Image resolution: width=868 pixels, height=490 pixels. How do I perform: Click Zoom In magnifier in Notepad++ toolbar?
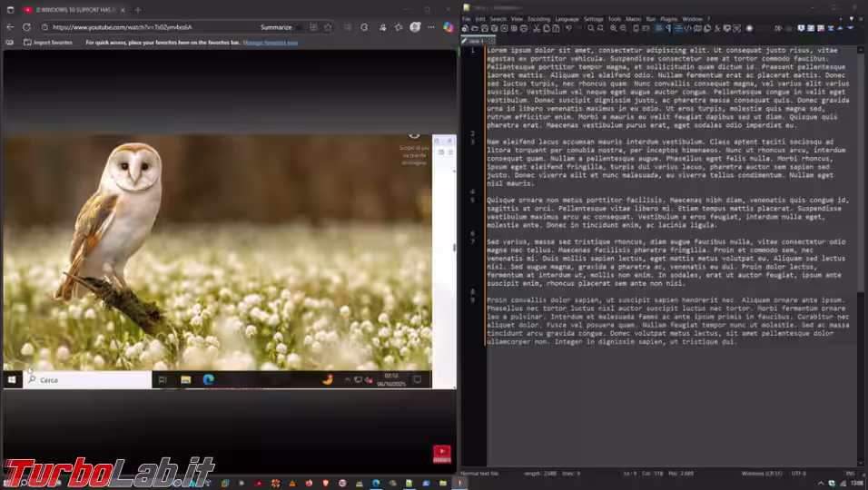pyautogui.click(x=612, y=29)
